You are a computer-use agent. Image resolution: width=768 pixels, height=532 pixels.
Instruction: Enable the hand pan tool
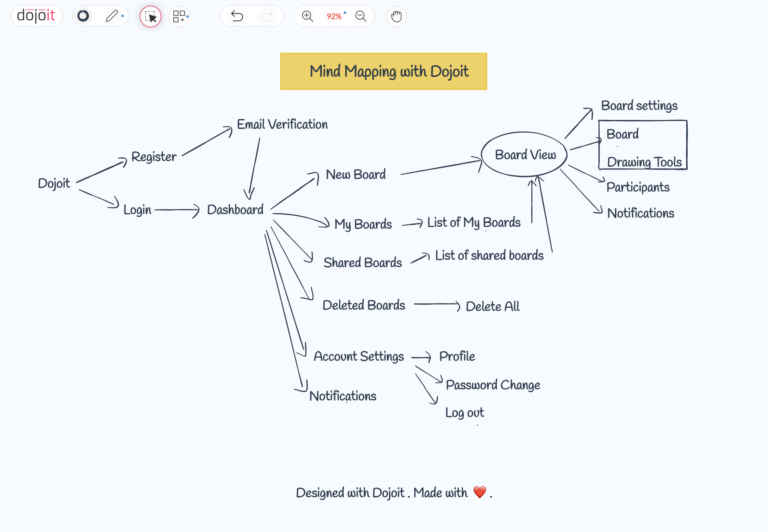396,16
